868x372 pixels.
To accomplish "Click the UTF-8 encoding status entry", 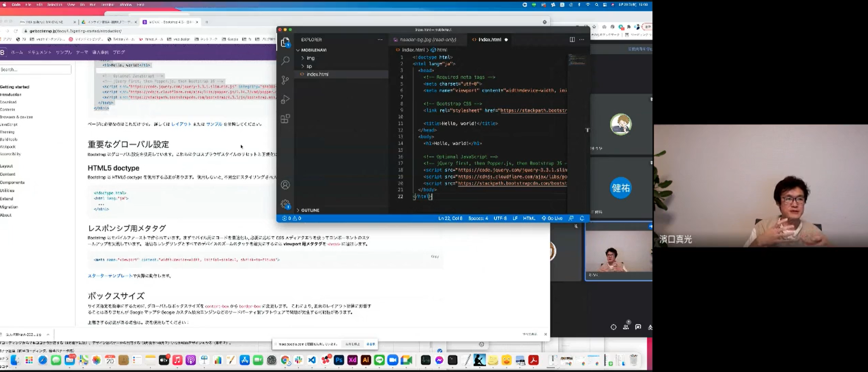I will [500, 218].
